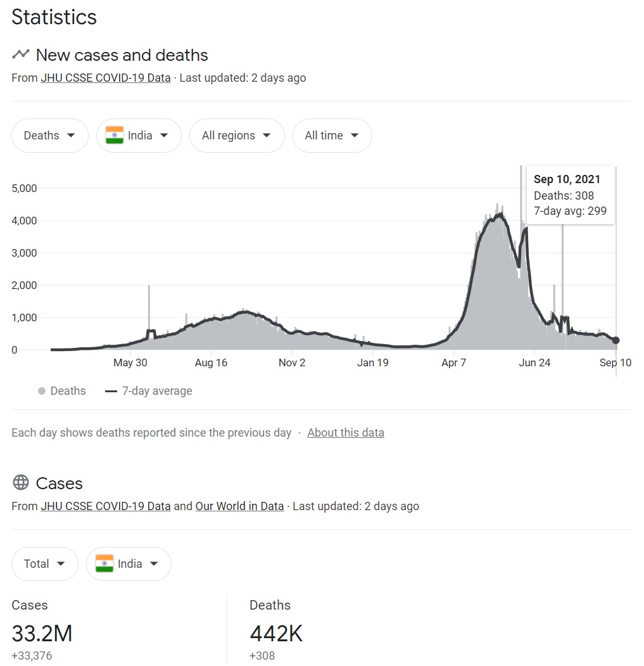
Task: Select the Sep 10 endpoint dot on the chart
Action: pos(616,340)
